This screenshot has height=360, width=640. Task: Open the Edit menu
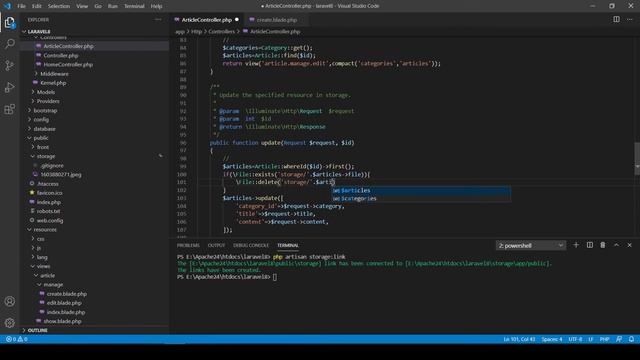pyautogui.click(x=37, y=6)
